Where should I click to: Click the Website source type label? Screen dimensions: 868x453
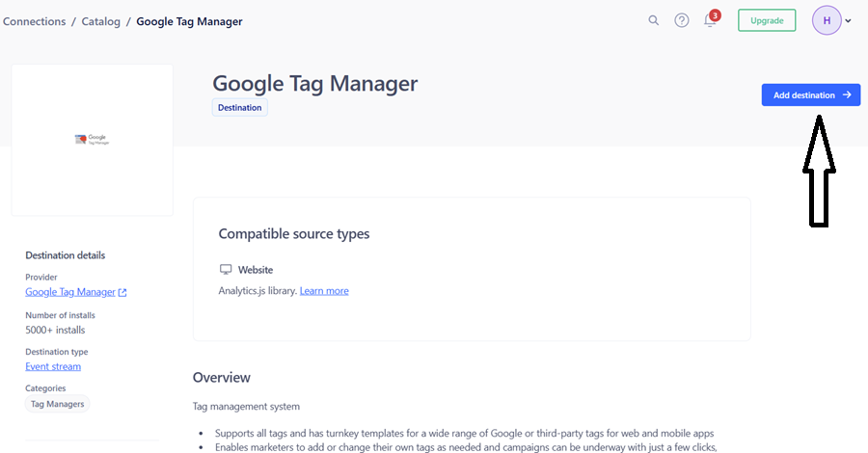click(x=256, y=270)
